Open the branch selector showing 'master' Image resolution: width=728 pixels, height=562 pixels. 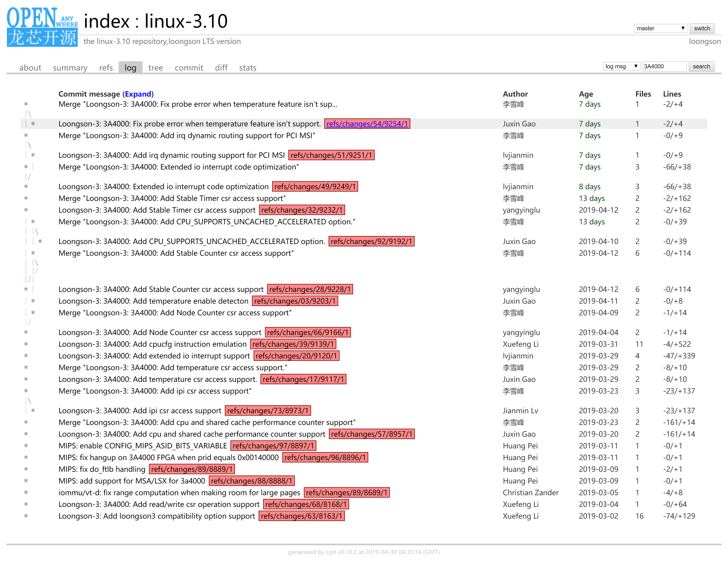point(660,28)
